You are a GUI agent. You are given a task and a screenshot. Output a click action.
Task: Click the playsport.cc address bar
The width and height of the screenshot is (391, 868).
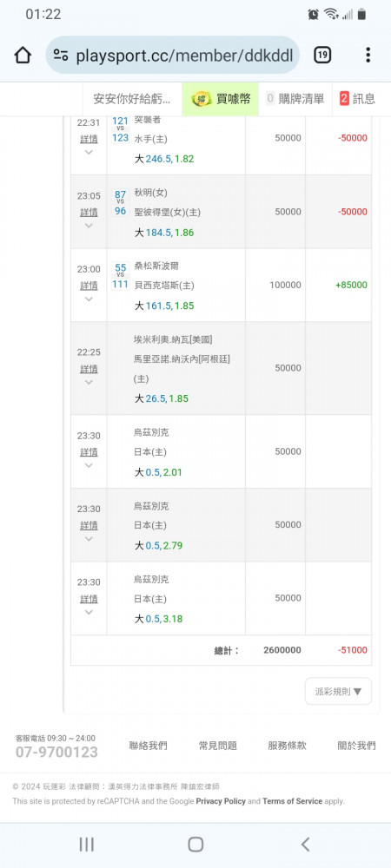click(172, 56)
